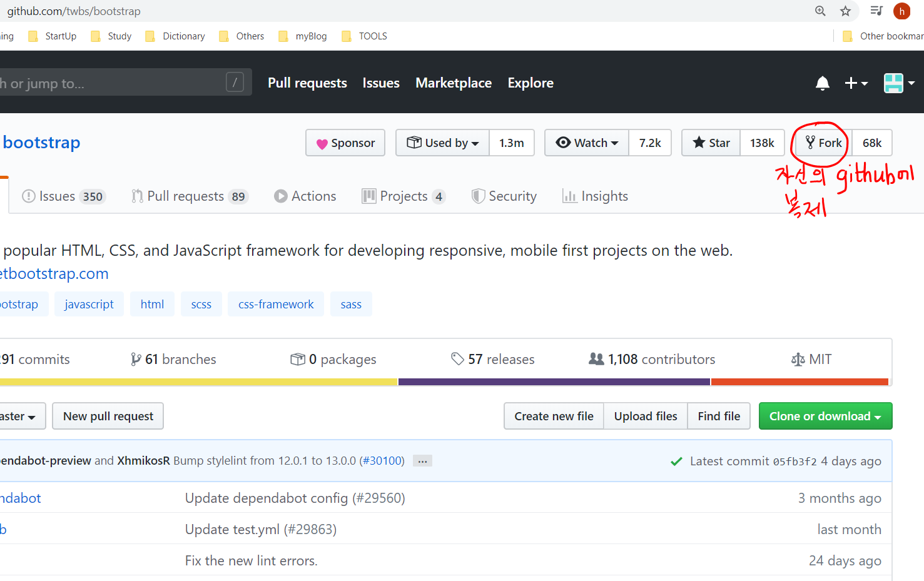Open the user avatar menu
The height and width of the screenshot is (581, 924).
point(899,83)
